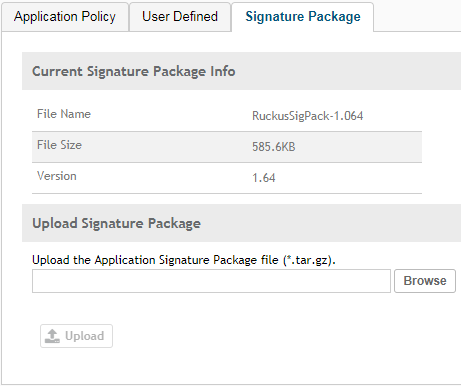461x386 pixels.
Task: Focus the signature package file path field
Action: (211, 281)
